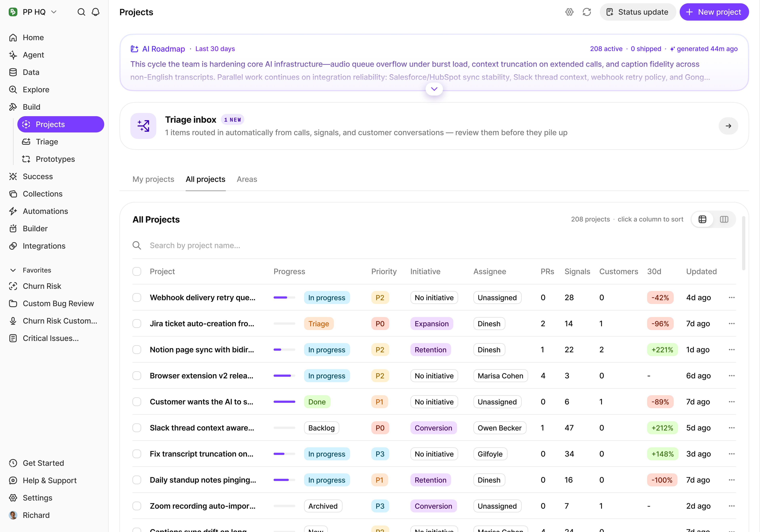This screenshot has height=532, width=760.
Task: Open the PP HQ workspace dropdown
Action: [33, 12]
